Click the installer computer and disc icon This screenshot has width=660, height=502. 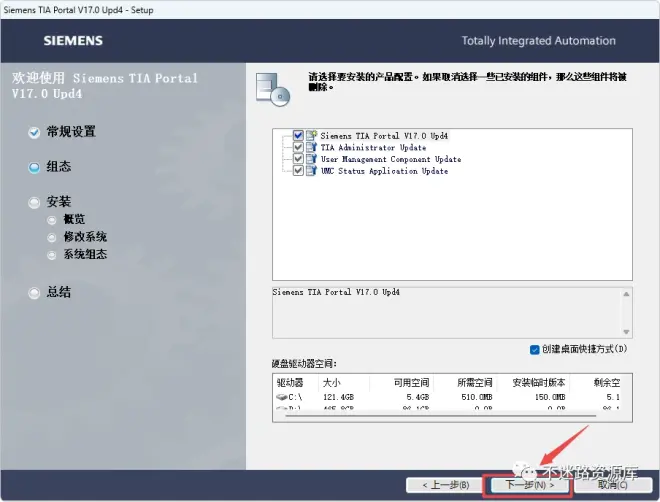point(273,89)
